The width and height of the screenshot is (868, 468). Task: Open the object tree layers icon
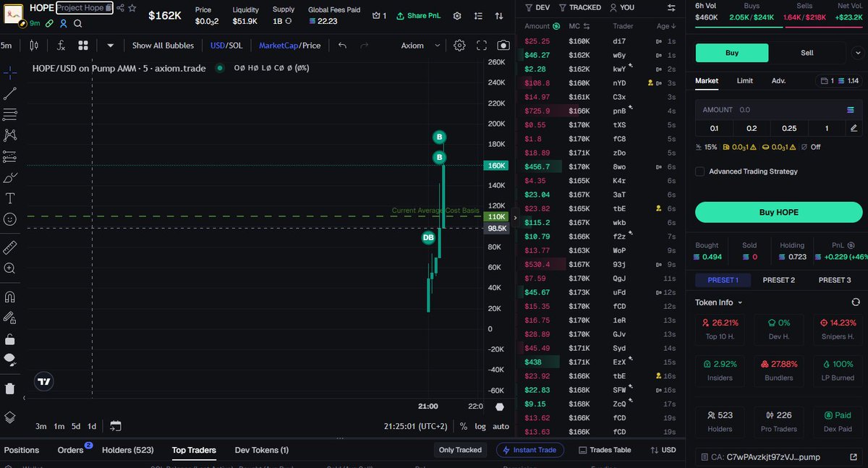(10, 417)
